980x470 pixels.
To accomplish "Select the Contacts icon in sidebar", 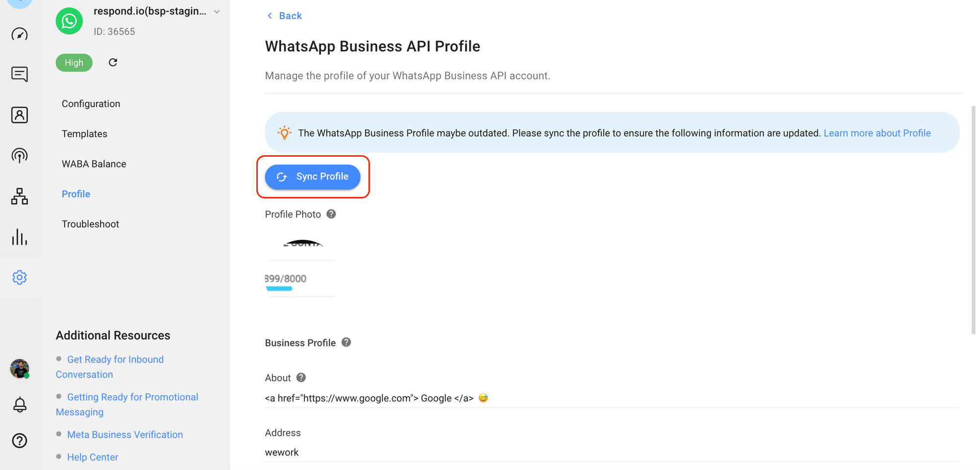I will point(20,115).
